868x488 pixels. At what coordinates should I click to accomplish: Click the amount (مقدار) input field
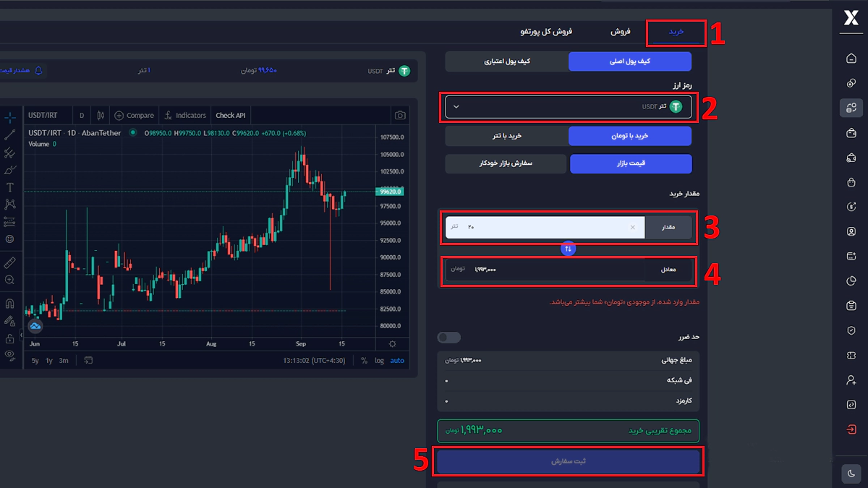click(x=542, y=227)
